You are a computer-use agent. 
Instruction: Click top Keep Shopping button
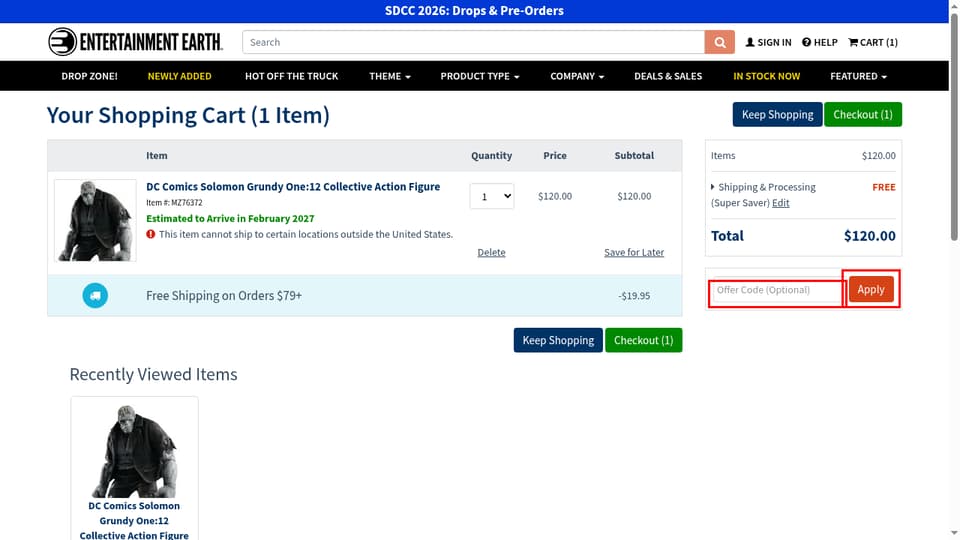pos(778,114)
